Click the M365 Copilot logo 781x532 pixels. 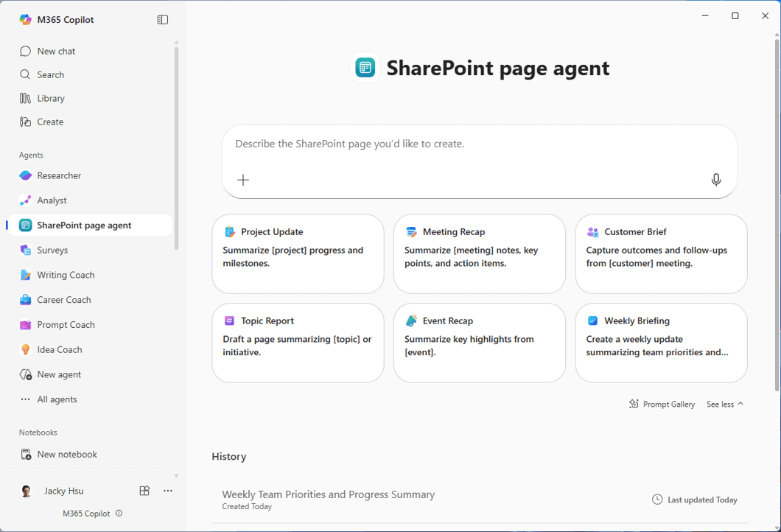25,19
